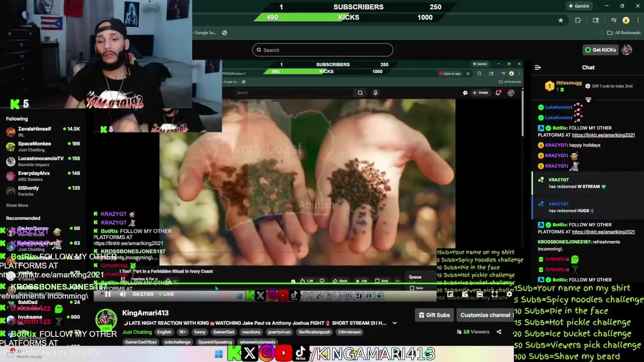Click the KingAmari413 channel name
The height and width of the screenshot is (362, 644).
coord(145,313)
